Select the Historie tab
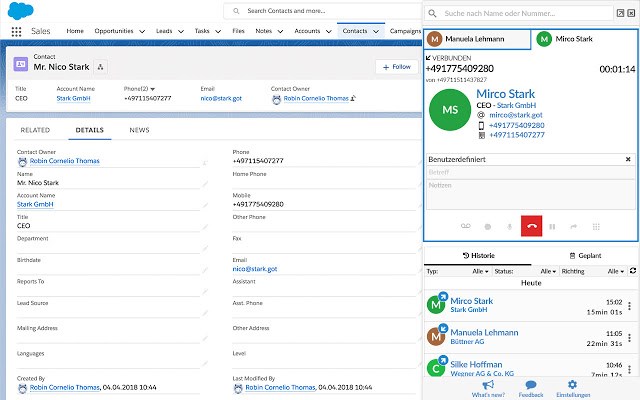Image resolution: width=640 pixels, height=400 pixels. [x=478, y=256]
